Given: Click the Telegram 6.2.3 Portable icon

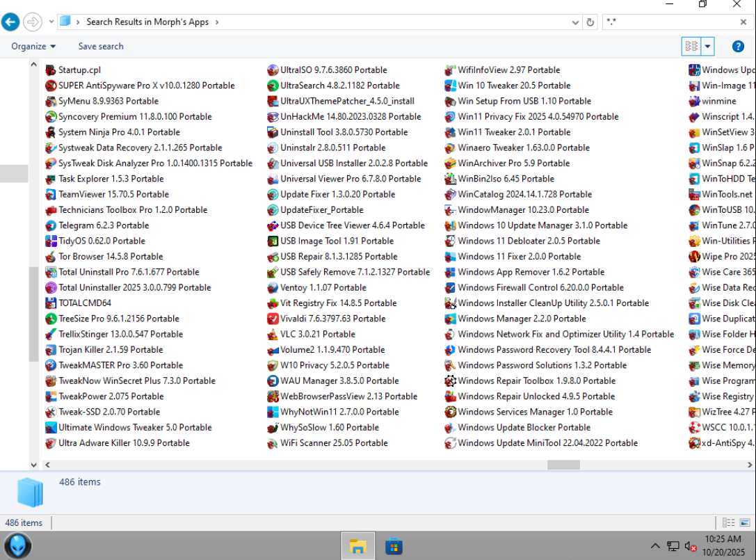Looking at the screenshot, I should (51, 225).
